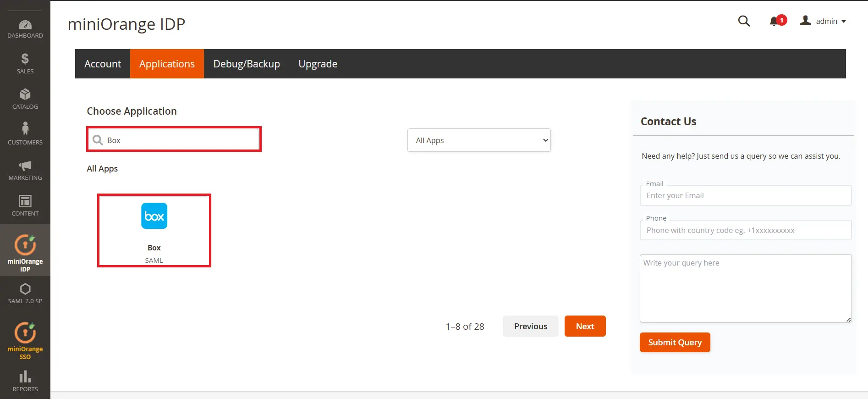Open the All Apps filter dropdown
Viewport: 868px width, 399px height.
click(479, 140)
